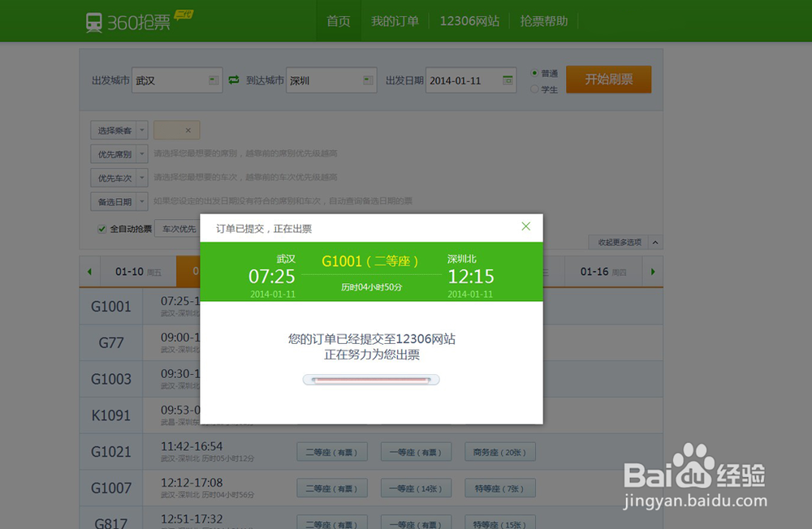Swap departure and arrival cities icon
The image size is (812, 529).
(x=234, y=80)
